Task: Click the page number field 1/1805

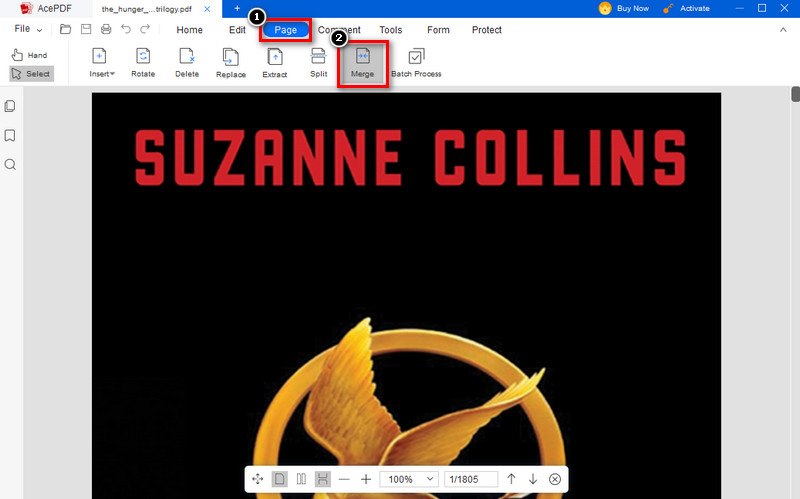Action: [x=470, y=479]
